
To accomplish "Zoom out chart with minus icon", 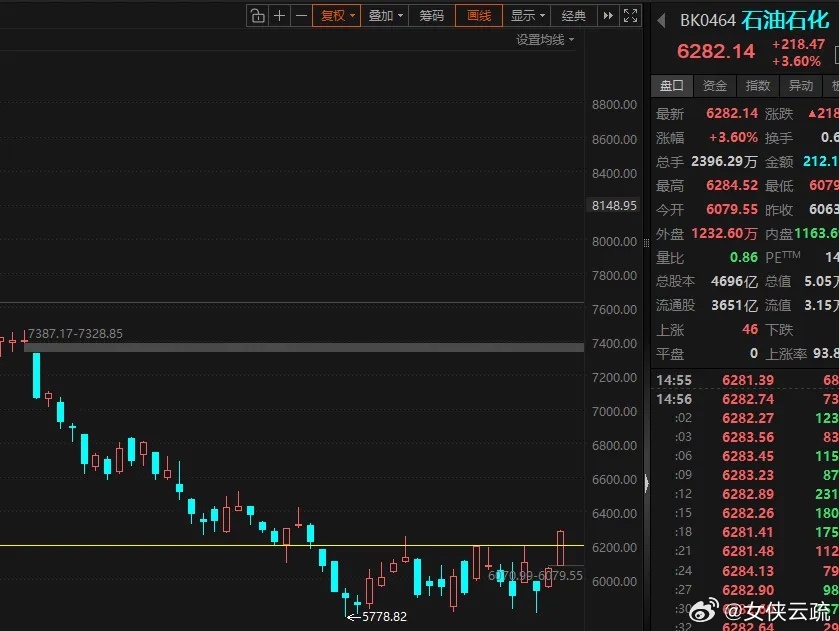I will pos(301,16).
